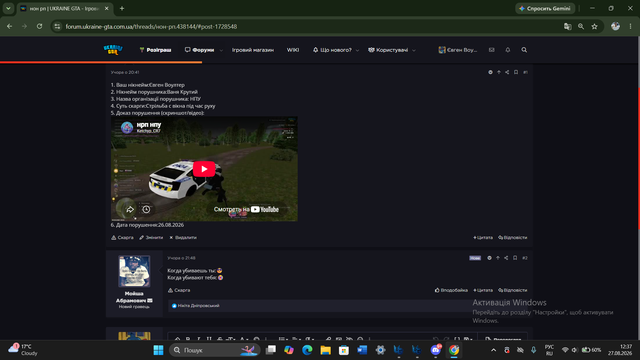Open Ігровий магазин in navigation

click(x=253, y=50)
